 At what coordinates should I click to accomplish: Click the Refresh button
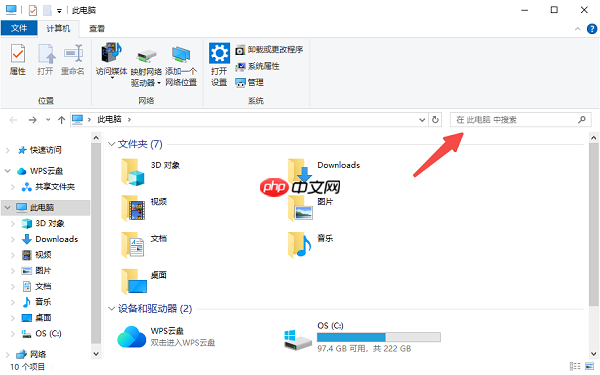pyautogui.click(x=435, y=120)
